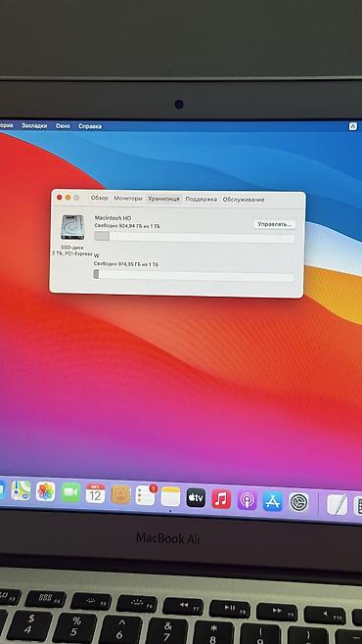Click the input source icon in menu bar
This screenshot has width=362, height=644.
coord(353,127)
